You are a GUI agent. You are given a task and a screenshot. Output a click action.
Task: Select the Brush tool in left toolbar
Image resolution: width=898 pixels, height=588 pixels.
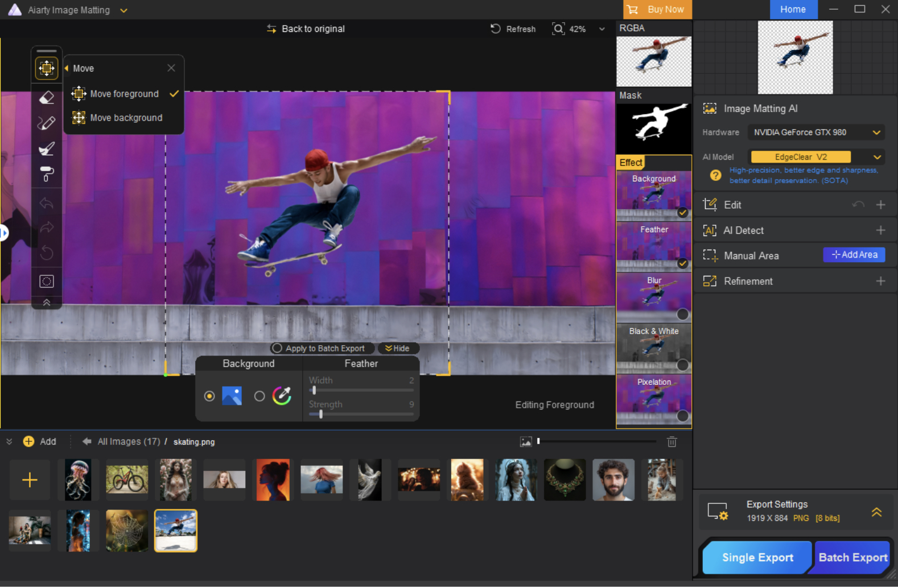pos(47,148)
